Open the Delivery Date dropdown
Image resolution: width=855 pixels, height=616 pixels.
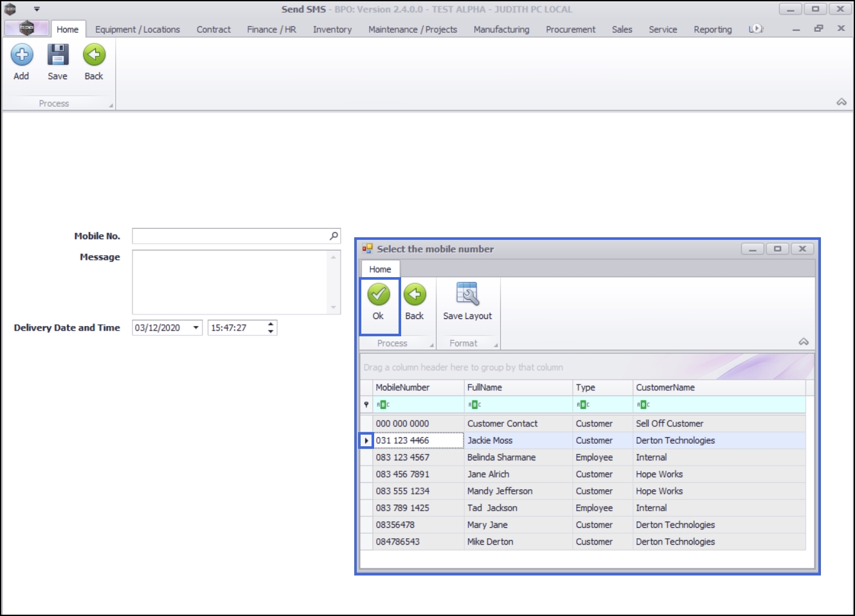coord(196,328)
